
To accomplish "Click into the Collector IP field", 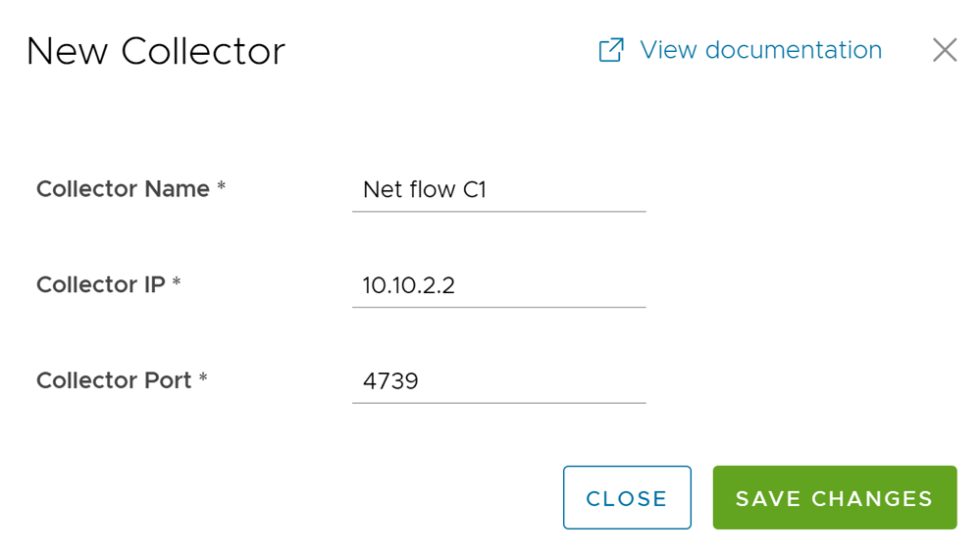I will [498, 285].
